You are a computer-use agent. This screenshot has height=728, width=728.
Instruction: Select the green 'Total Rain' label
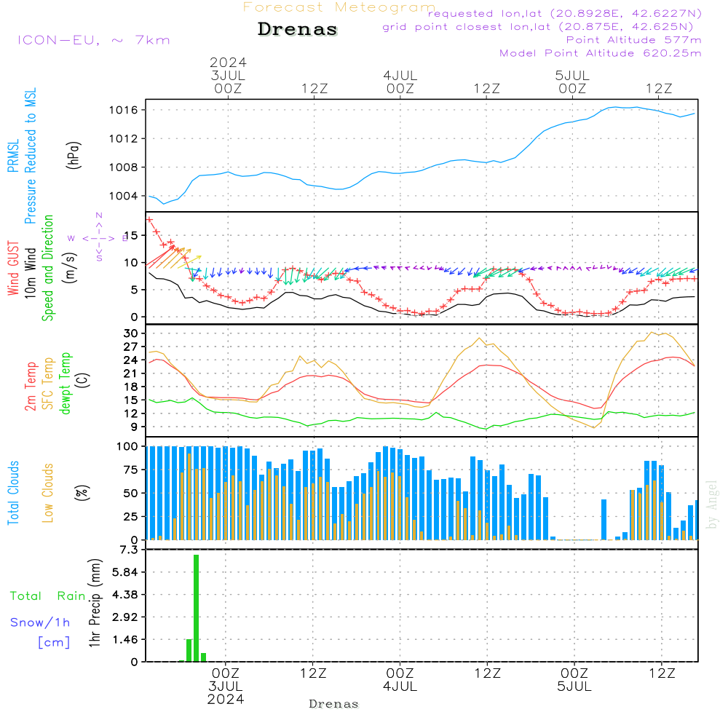point(48,596)
